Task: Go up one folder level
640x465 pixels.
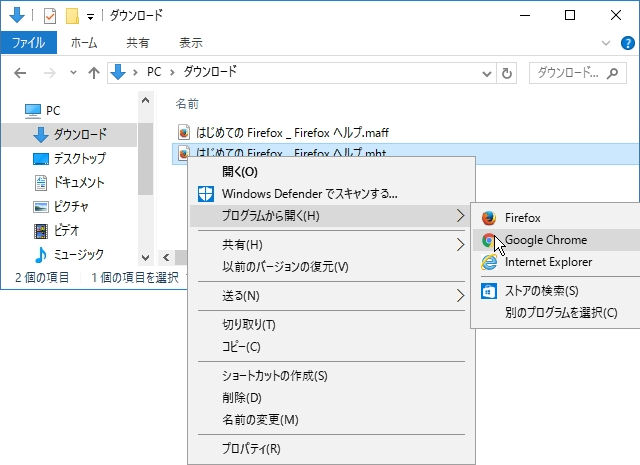Action: point(94,73)
